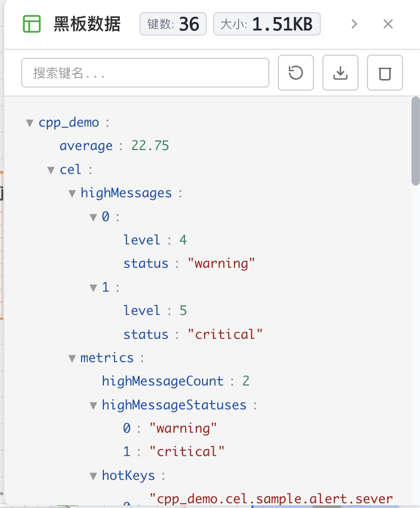The image size is (420, 508).
Task: Collapse highMessages item 1
Action: tap(93, 287)
